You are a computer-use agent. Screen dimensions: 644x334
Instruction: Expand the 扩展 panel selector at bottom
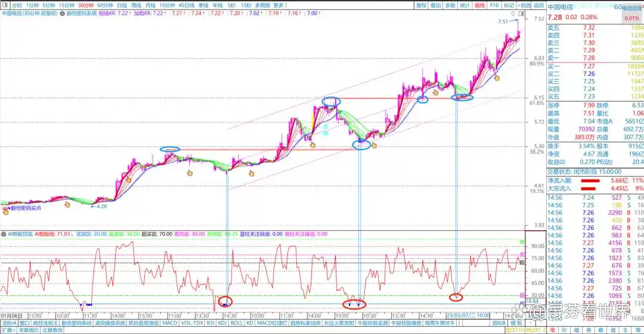[x=8, y=330]
